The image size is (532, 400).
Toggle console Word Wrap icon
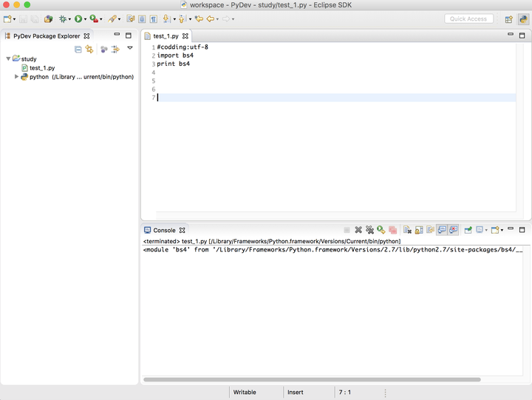click(x=430, y=230)
